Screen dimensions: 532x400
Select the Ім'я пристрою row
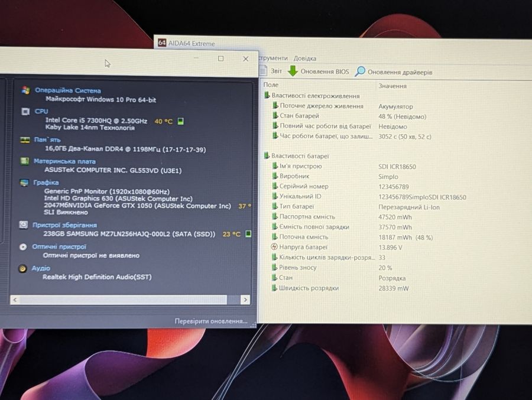pyautogui.click(x=343, y=166)
